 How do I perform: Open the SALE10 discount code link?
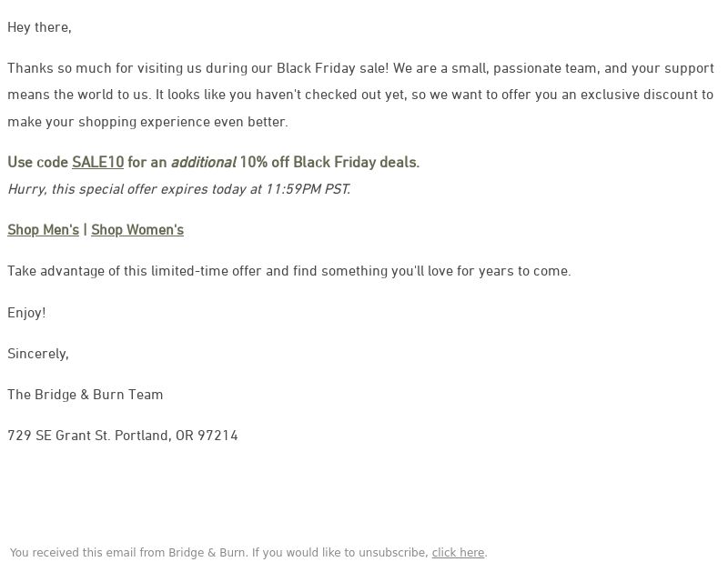click(x=97, y=162)
